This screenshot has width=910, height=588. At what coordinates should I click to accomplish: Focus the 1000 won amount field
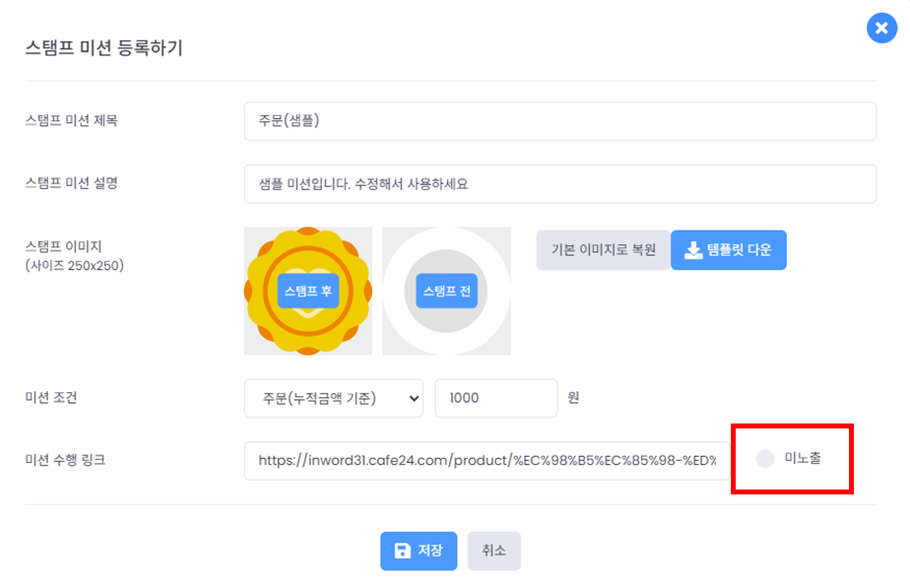(495, 398)
